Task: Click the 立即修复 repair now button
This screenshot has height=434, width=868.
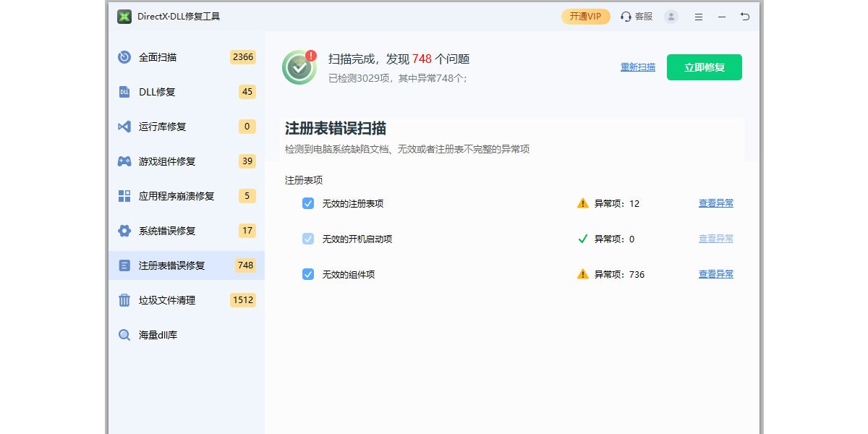Action: (704, 67)
